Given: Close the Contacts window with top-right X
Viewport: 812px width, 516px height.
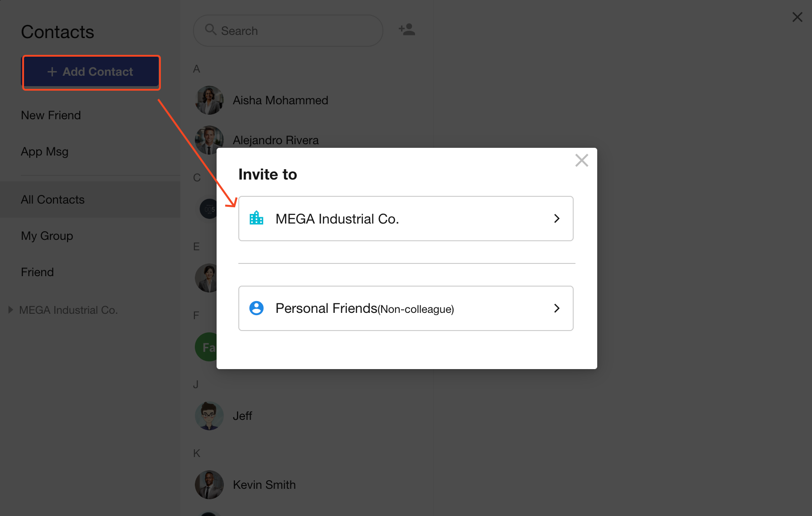Looking at the screenshot, I should coord(797,17).
